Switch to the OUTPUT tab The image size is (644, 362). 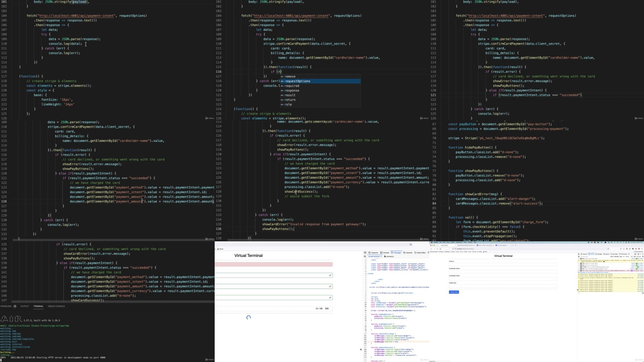[x=25, y=306]
